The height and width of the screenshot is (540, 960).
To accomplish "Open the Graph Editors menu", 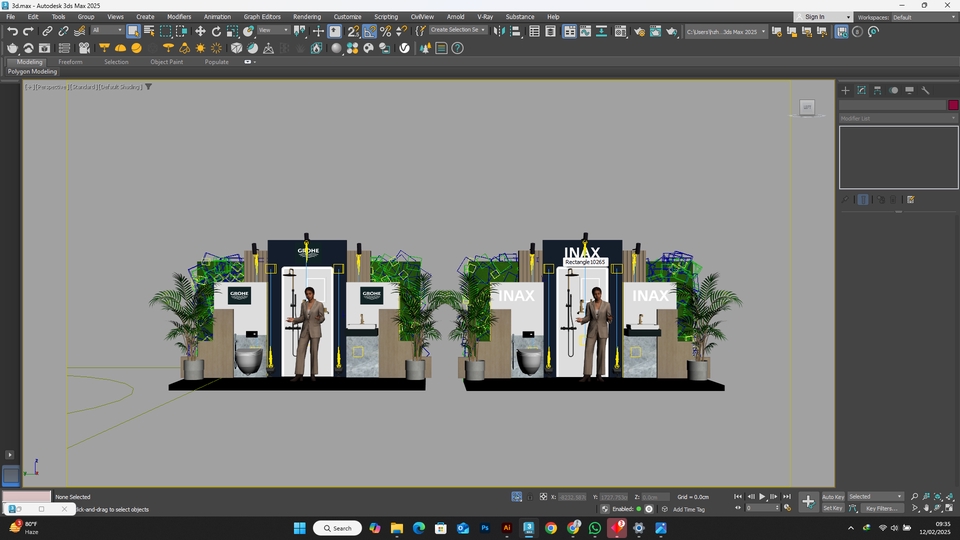I will pyautogui.click(x=262, y=17).
